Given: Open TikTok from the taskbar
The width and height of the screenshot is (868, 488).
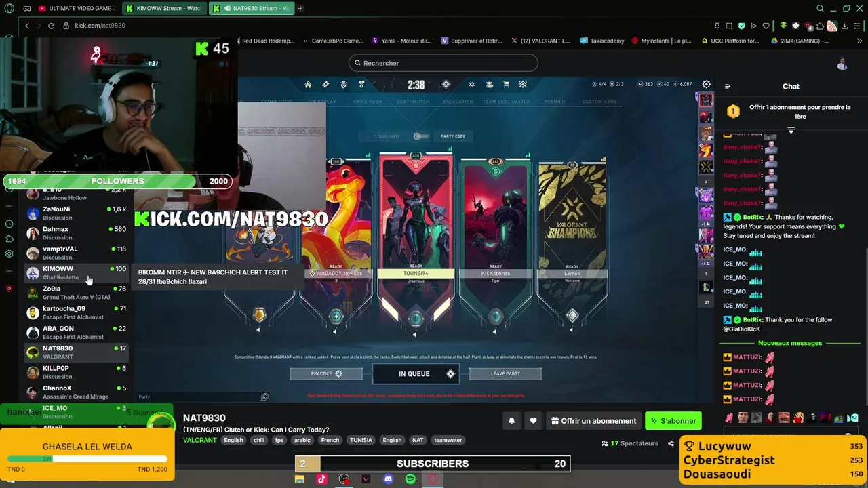Looking at the screenshot, I should coord(321,479).
